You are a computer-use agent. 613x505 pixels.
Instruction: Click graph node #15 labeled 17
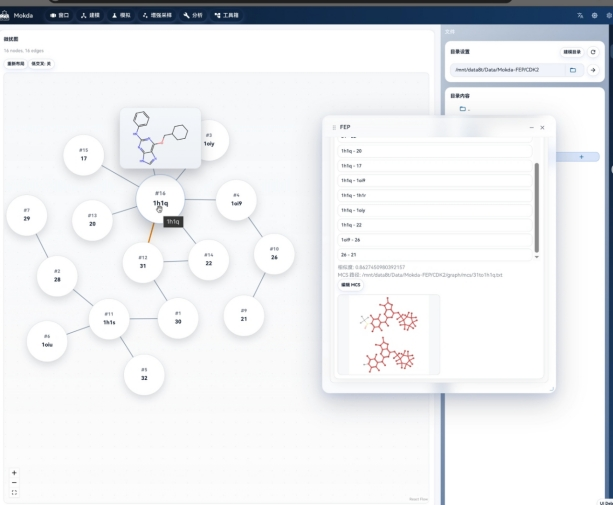84,155
